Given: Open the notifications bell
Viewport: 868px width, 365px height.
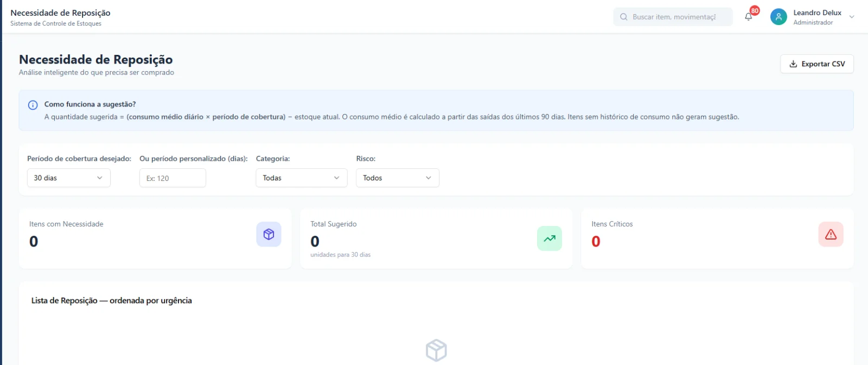Looking at the screenshot, I should coord(749,17).
